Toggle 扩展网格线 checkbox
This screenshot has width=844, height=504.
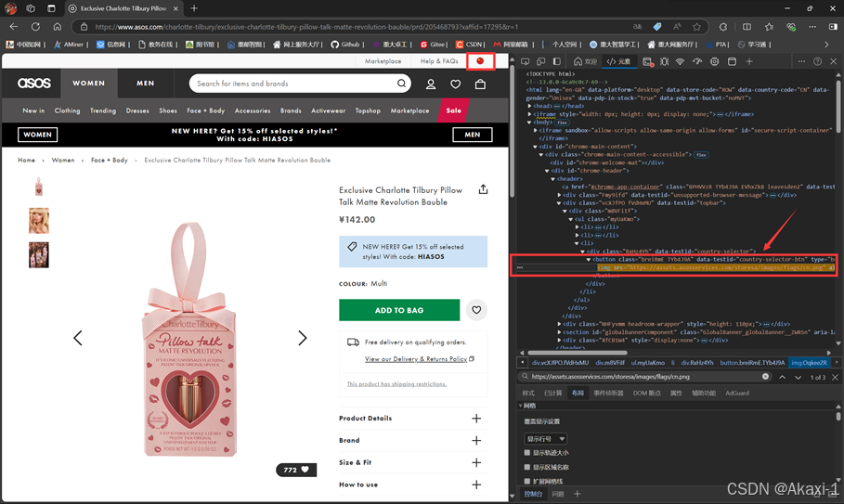527,481
